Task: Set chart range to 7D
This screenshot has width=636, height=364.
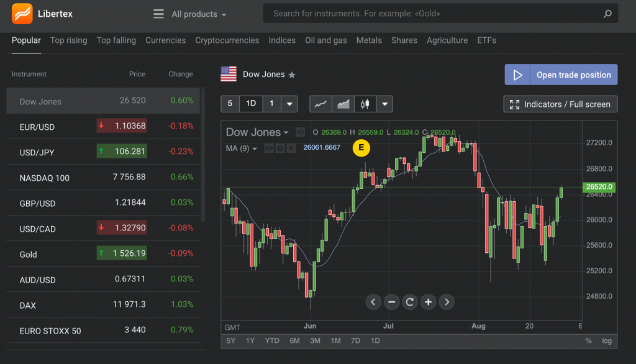Action: click(x=355, y=341)
